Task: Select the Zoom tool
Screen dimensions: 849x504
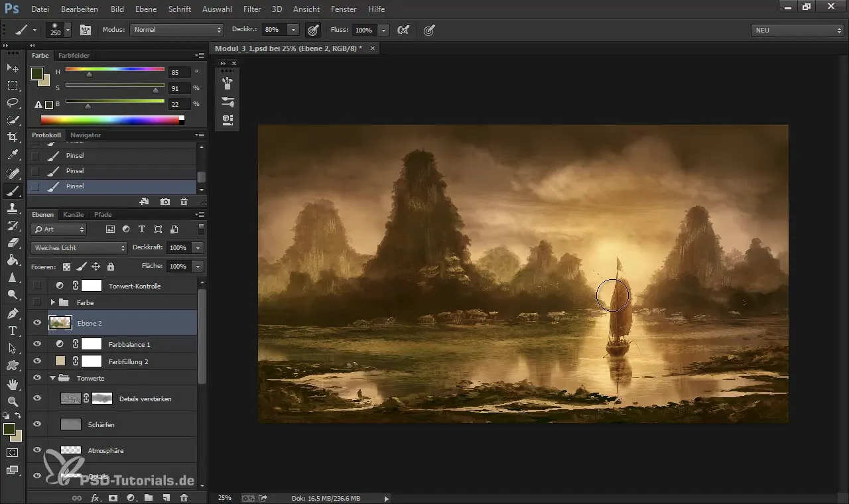Action: coord(12,402)
